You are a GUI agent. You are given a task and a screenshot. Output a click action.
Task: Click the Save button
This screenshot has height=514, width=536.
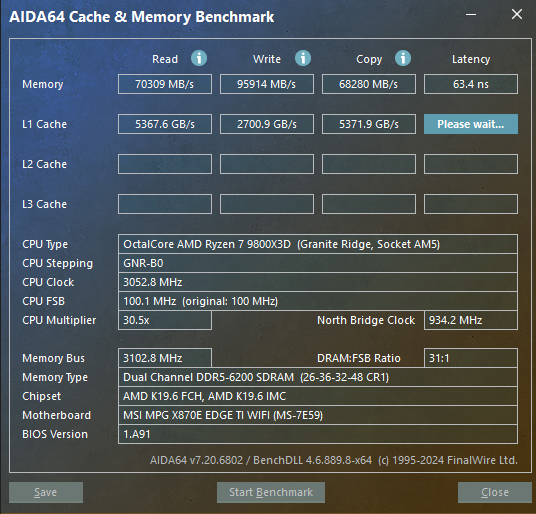coord(46,492)
